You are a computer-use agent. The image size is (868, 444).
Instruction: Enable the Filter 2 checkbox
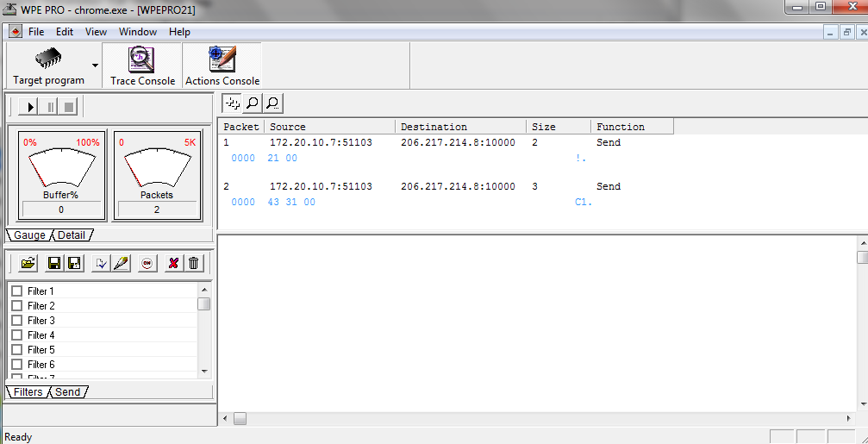[16, 305]
